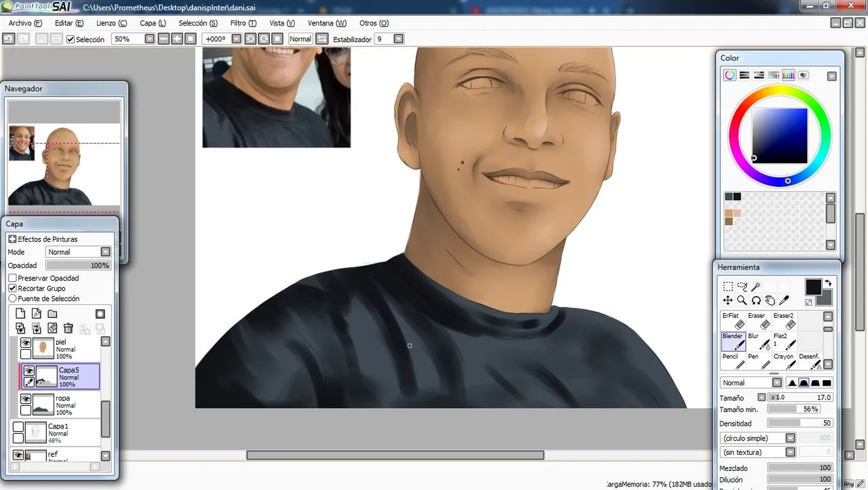The width and height of the screenshot is (868, 490).
Task: Select the Magic Wand tool
Action: pyautogui.click(x=756, y=287)
